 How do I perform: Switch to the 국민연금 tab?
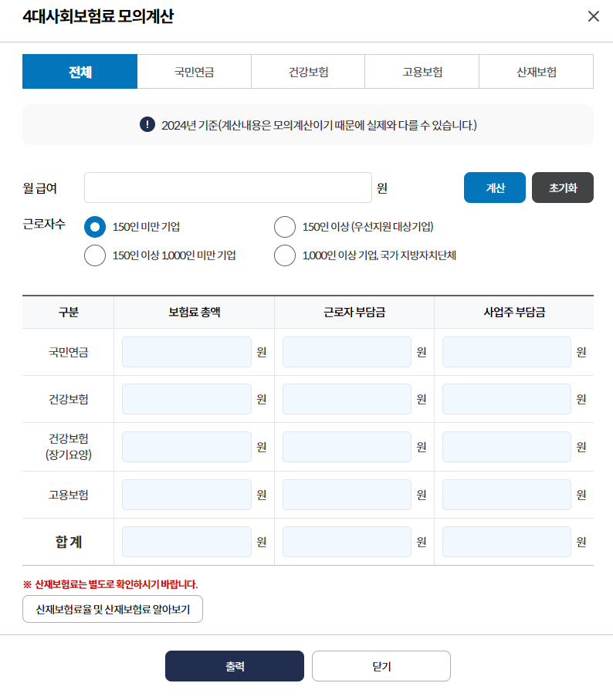point(195,72)
